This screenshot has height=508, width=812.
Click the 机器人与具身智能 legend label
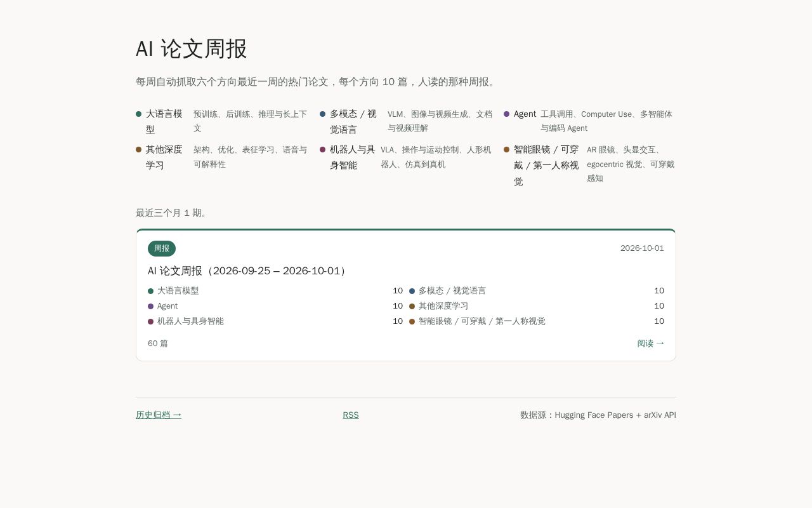coord(353,157)
